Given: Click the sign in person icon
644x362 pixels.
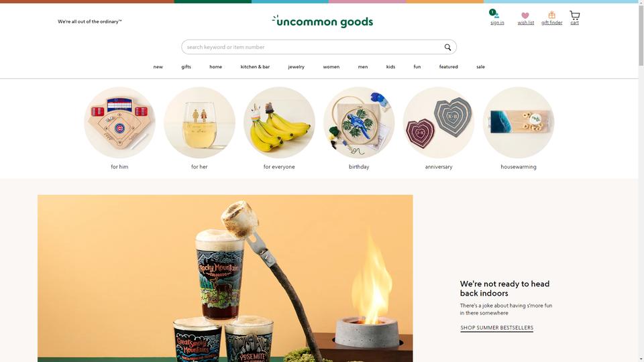Looking at the screenshot, I should pyautogui.click(x=496, y=15).
